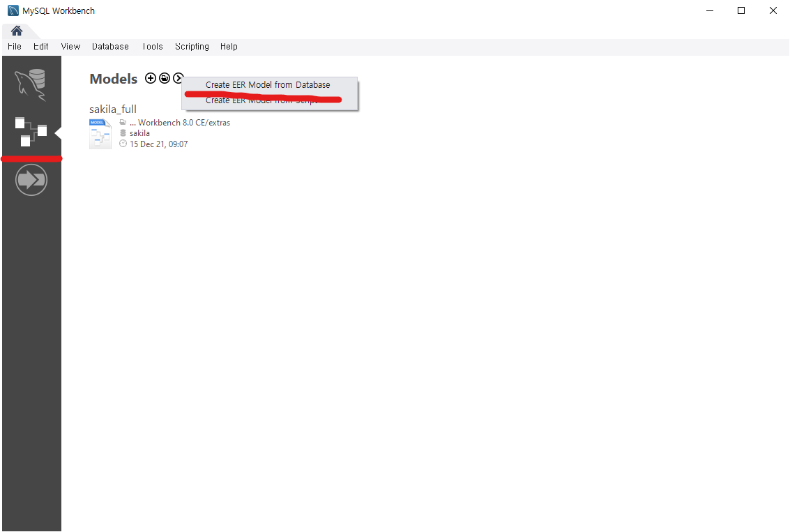
Task: Switch to Migration sidebar view
Action: pos(31,179)
